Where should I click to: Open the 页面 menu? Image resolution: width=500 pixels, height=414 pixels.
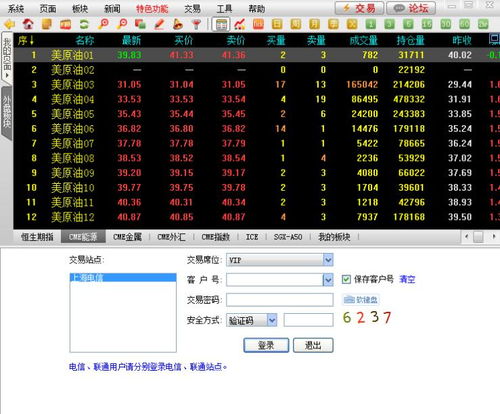(48, 9)
